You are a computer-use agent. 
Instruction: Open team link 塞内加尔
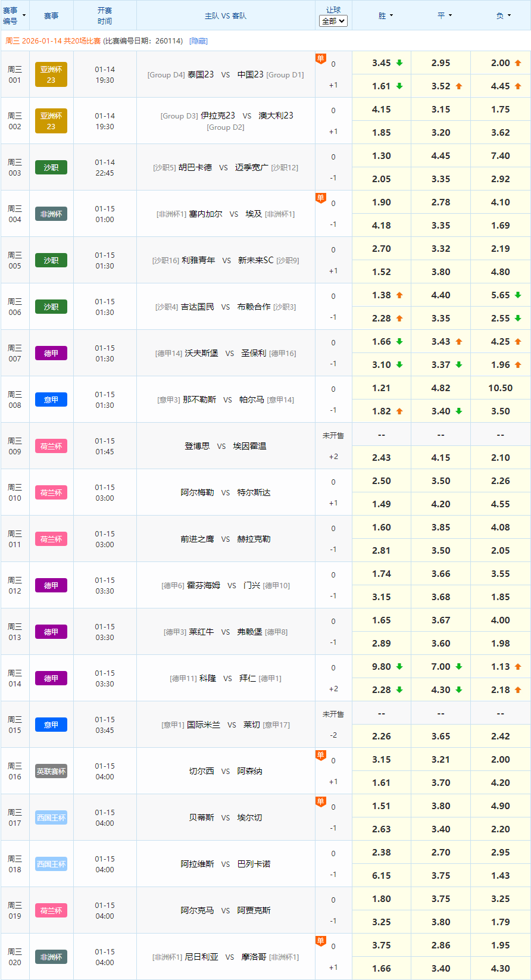tap(205, 214)
